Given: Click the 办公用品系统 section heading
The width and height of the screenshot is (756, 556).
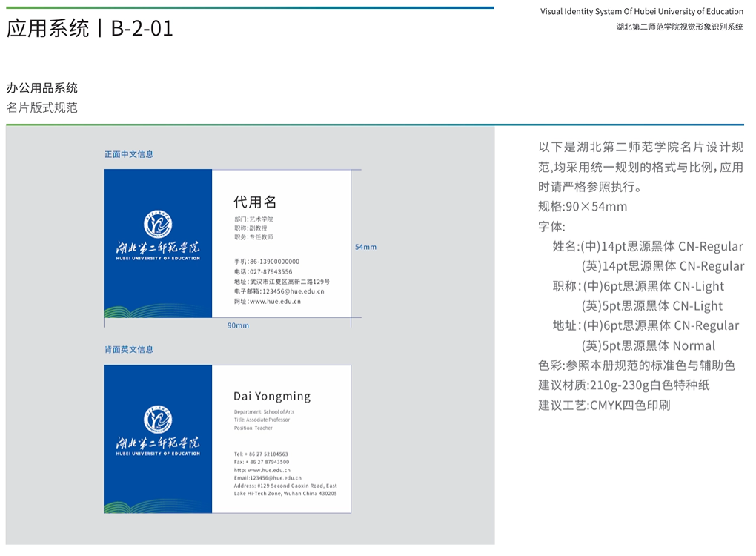Looking at the screenshot, I should (42, 88).
